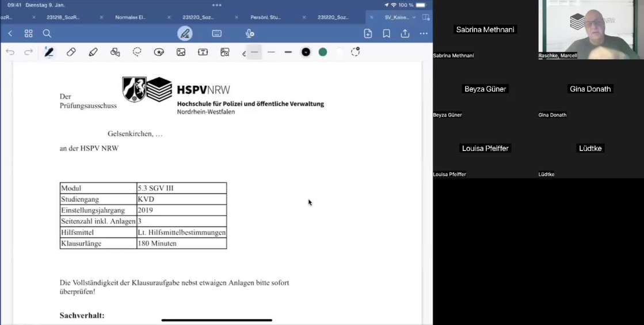Open the iPad multitasking three dots
This screenshot has width=644, height=325.
[x=217, y=5]
